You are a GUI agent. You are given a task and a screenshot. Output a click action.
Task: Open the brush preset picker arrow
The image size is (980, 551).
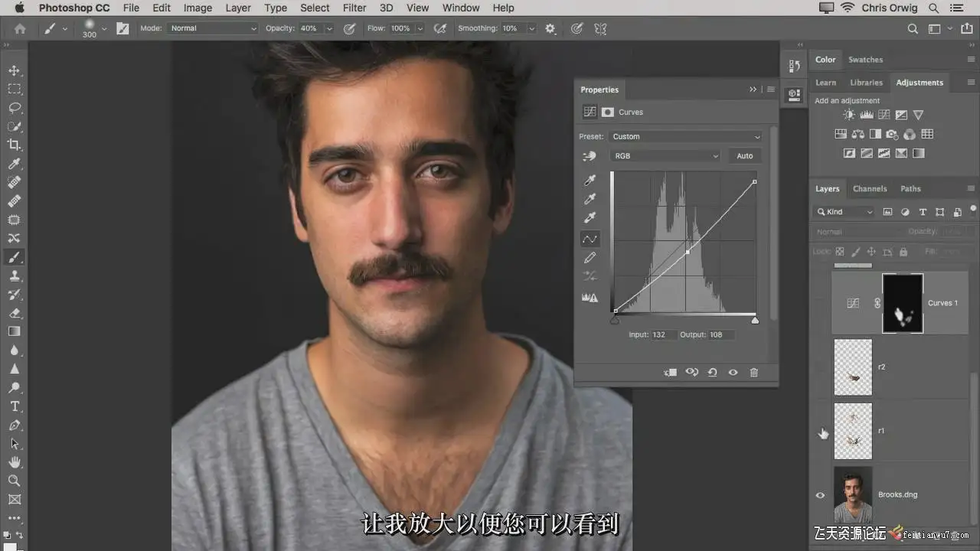tap(104, 28)
